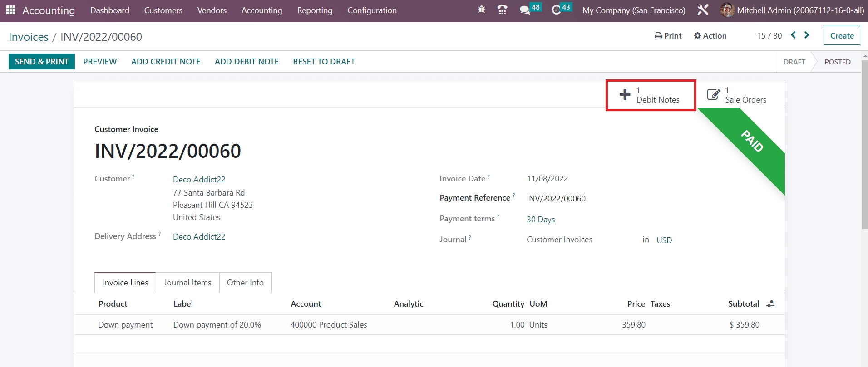The width and height of the screenshot is (868, 367).
Task: Go to previous record arrow
Action: point(793,35)
